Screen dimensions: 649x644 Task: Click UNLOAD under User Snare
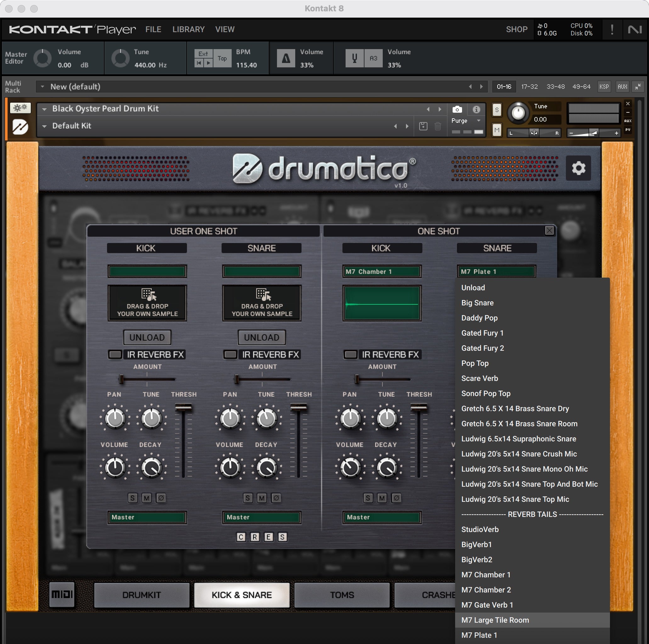(x=262, y=337)
